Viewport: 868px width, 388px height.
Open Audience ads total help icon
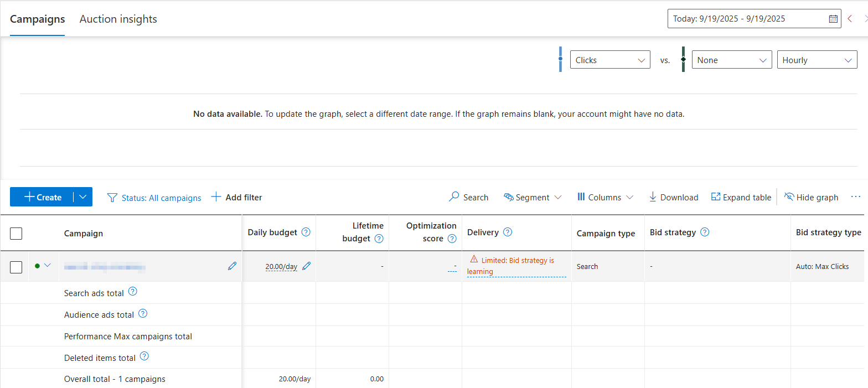[x=143, y=313]
